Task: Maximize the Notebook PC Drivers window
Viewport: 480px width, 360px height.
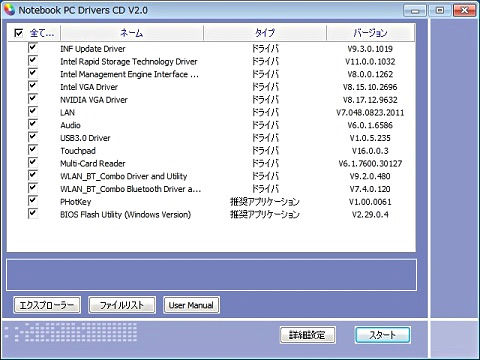Action: coord(440,11)
